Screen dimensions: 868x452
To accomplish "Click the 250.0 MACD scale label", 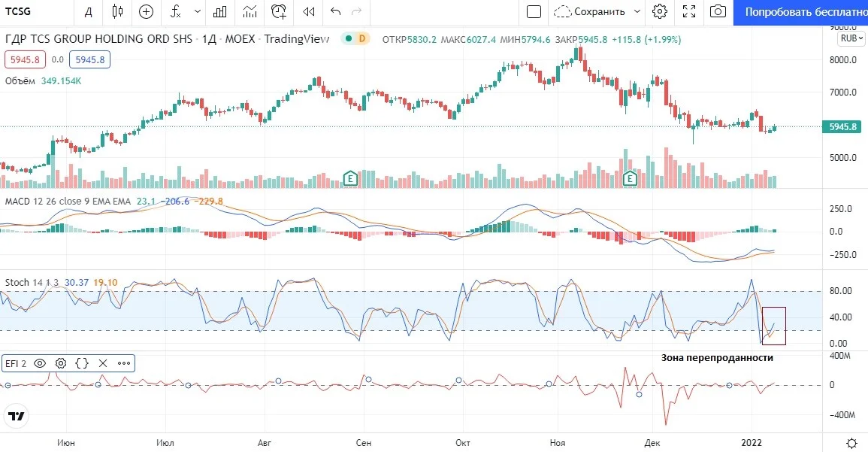I will click(841, 209).
